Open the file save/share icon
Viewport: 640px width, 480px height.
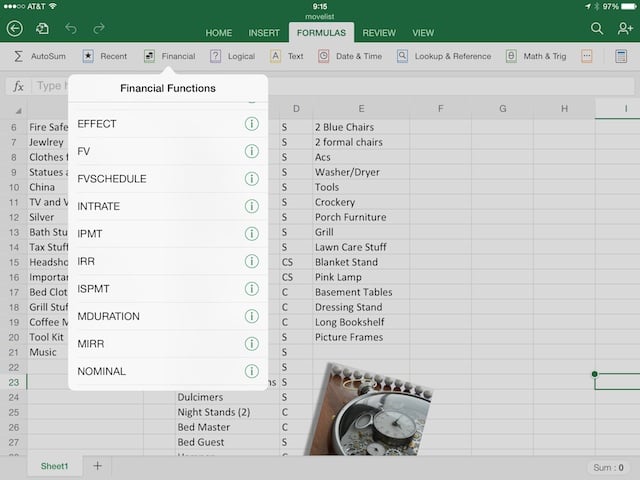42,29
